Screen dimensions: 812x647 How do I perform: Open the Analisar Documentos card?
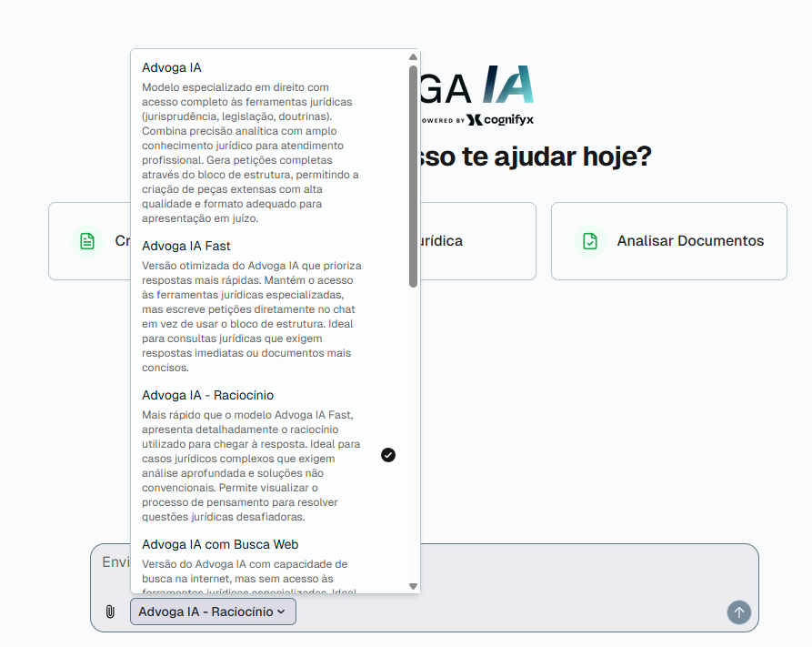click(669, 241)
